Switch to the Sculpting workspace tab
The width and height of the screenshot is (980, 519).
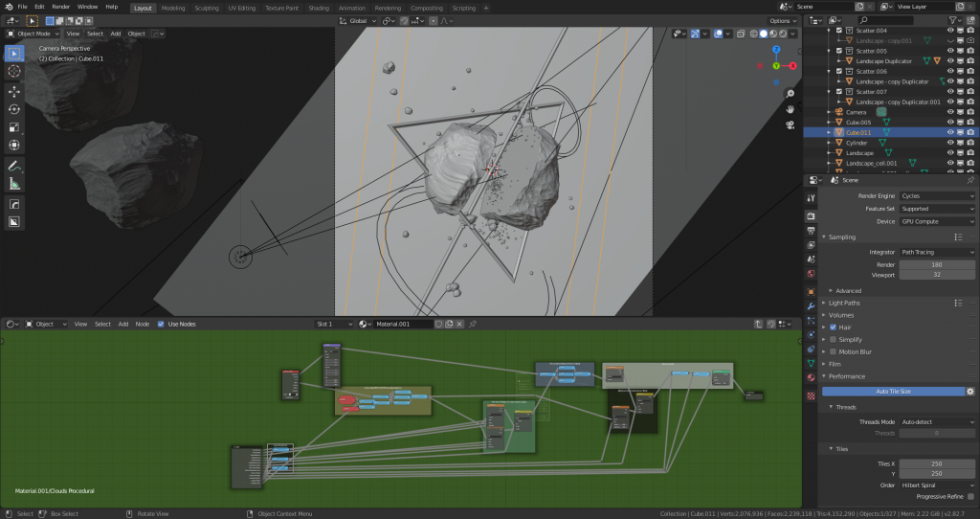click(x=206, y=8)
